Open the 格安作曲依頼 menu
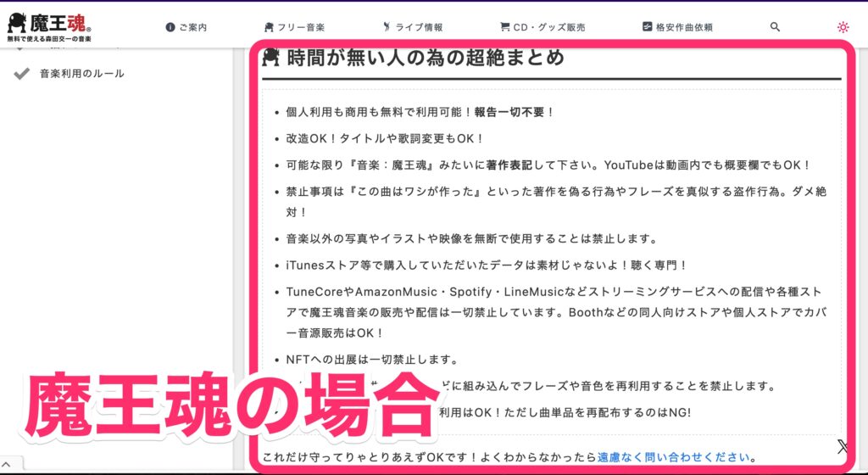This screenshot has height=475, width=868. pos(677,27)
